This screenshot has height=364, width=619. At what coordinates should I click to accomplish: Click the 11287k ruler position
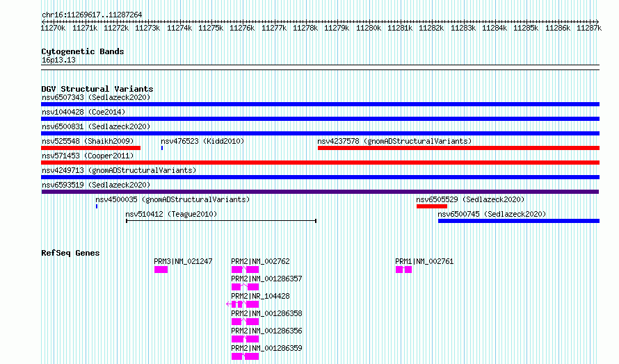coord(589,28)
